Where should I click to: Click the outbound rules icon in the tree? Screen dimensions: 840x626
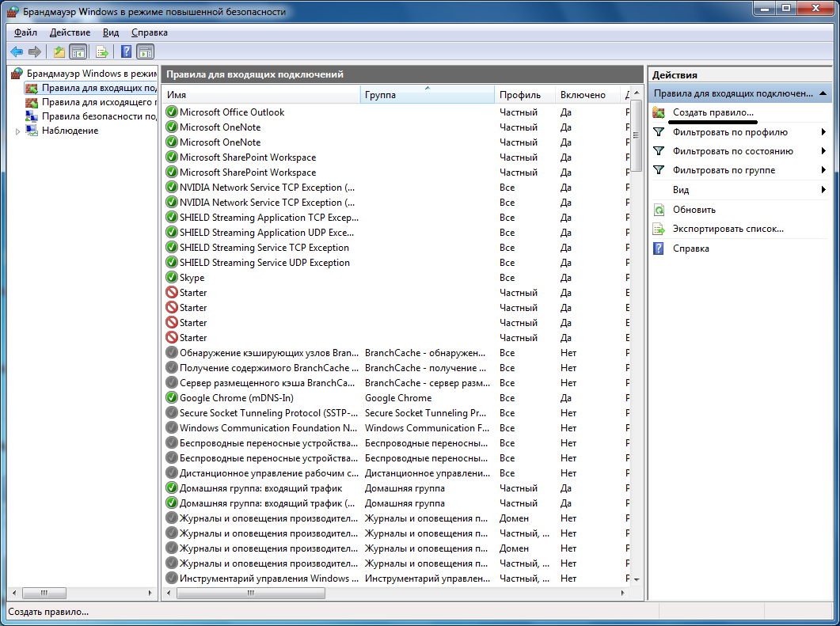(32, 102)
